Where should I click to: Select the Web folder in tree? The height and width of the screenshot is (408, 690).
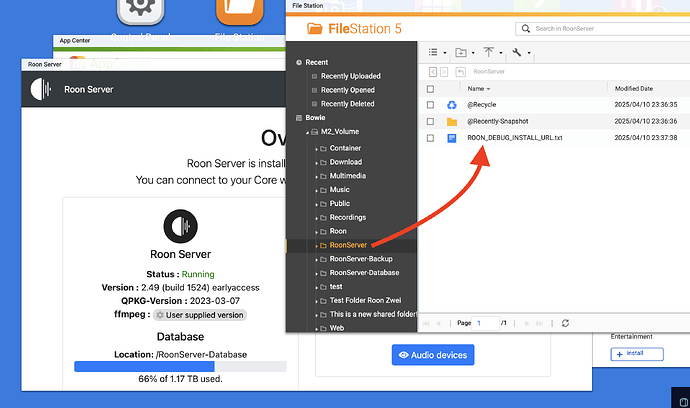(337, 328)
